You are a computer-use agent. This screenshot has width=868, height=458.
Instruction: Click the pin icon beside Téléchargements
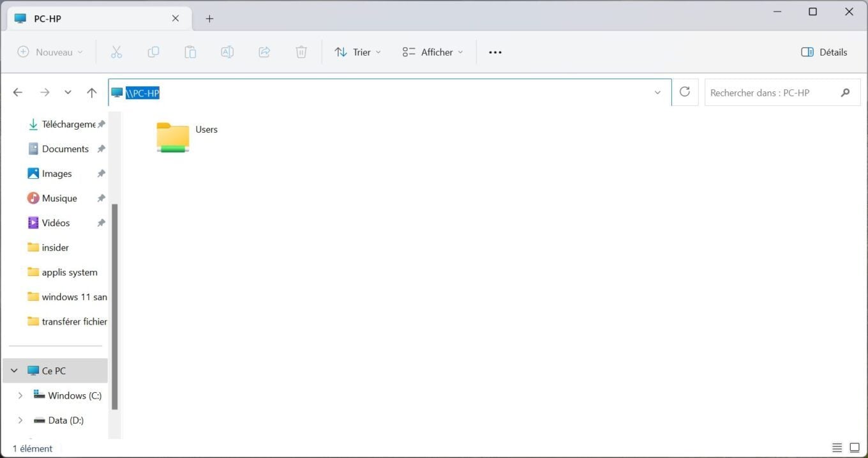click(101, 125)
